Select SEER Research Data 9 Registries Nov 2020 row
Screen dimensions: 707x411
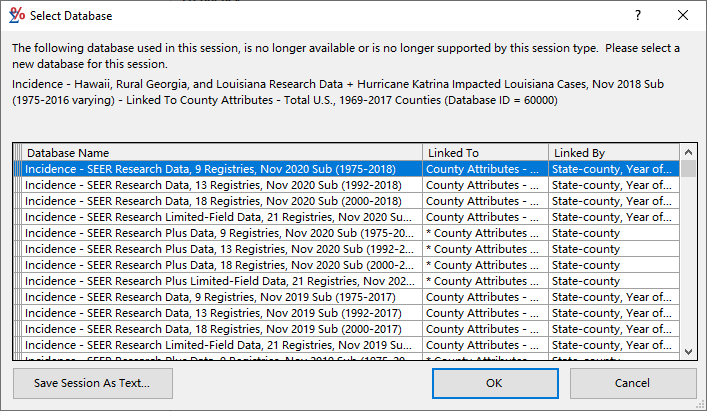coord(218,169)
